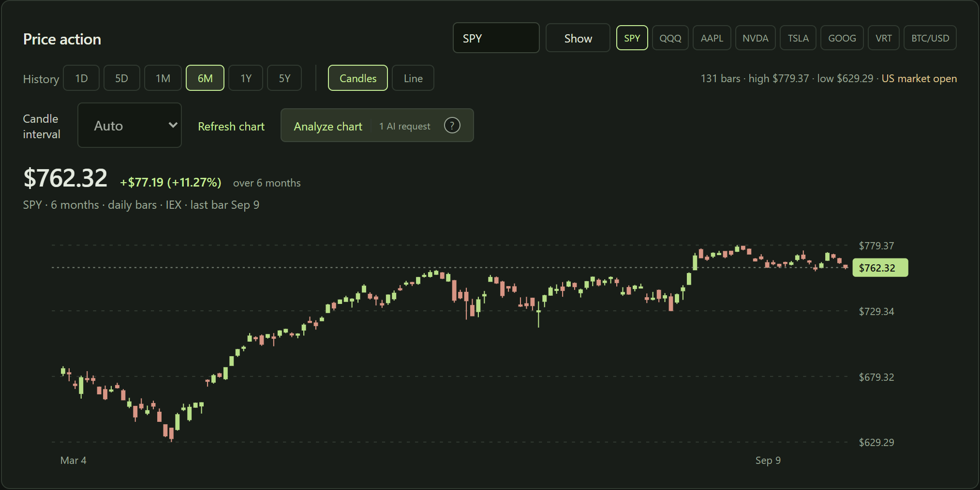Select the VRT ticker chip
980x490 pixels.
coord(883,38)
